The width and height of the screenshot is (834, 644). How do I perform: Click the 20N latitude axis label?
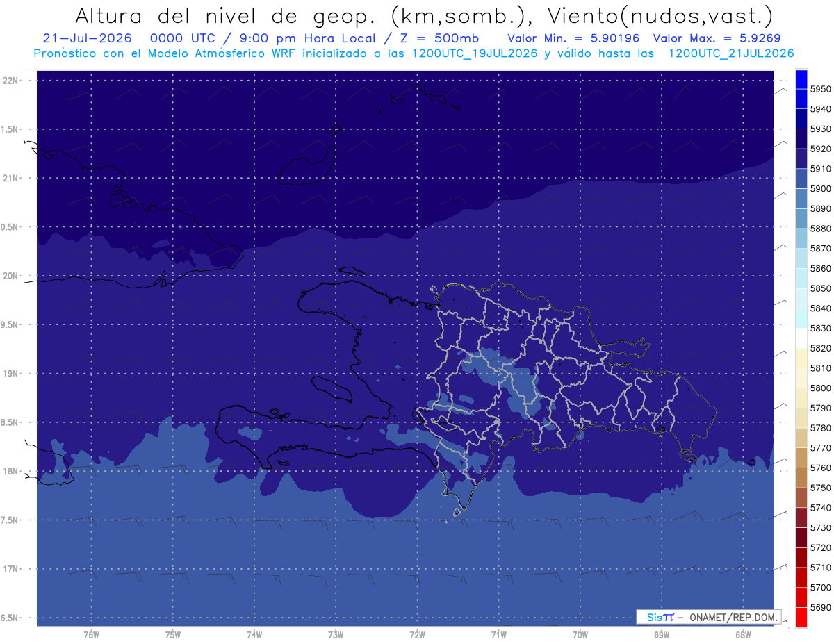click(x=11, y=276)
